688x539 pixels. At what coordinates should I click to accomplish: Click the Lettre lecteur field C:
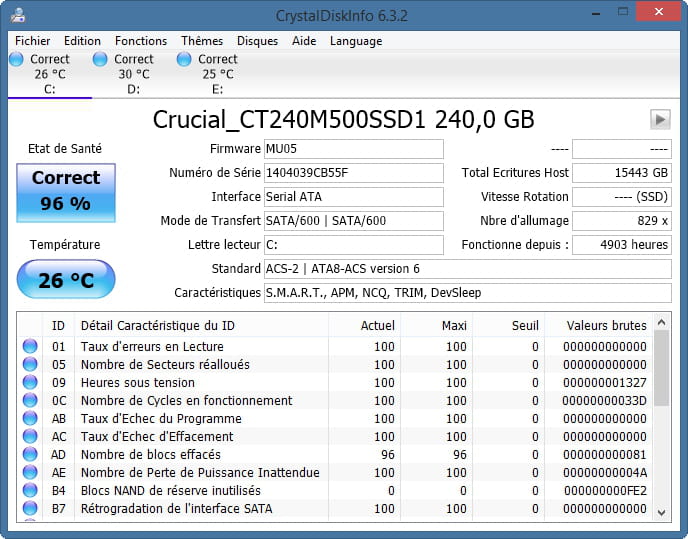click(354, 244)
